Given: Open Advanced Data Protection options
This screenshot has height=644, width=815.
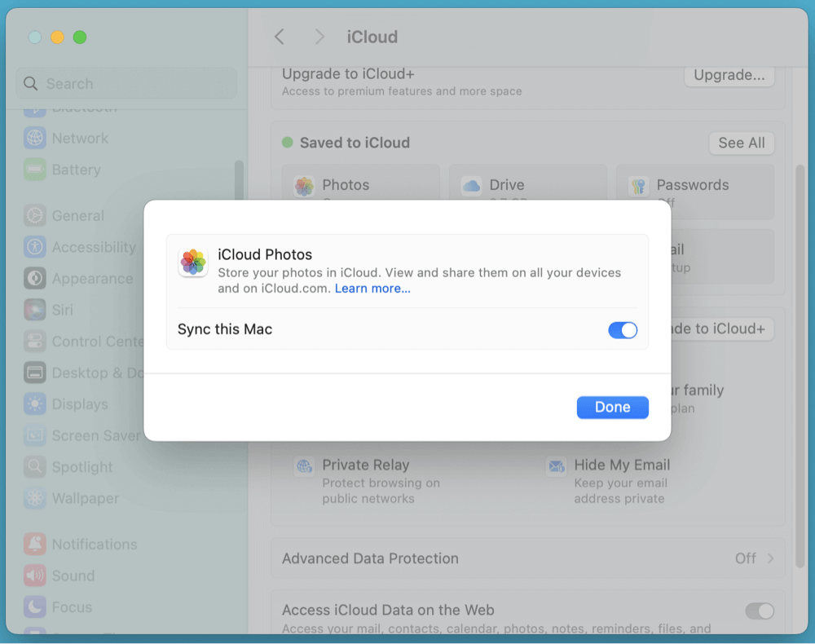Looking at the screenshot, I should click(528, 558).
